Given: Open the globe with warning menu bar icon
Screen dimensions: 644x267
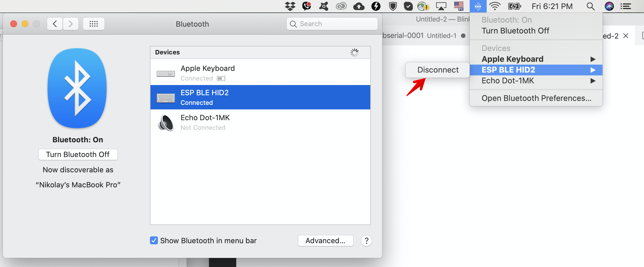Looking at the screenshot, I should pyautogui.click(x=423, y=6).
